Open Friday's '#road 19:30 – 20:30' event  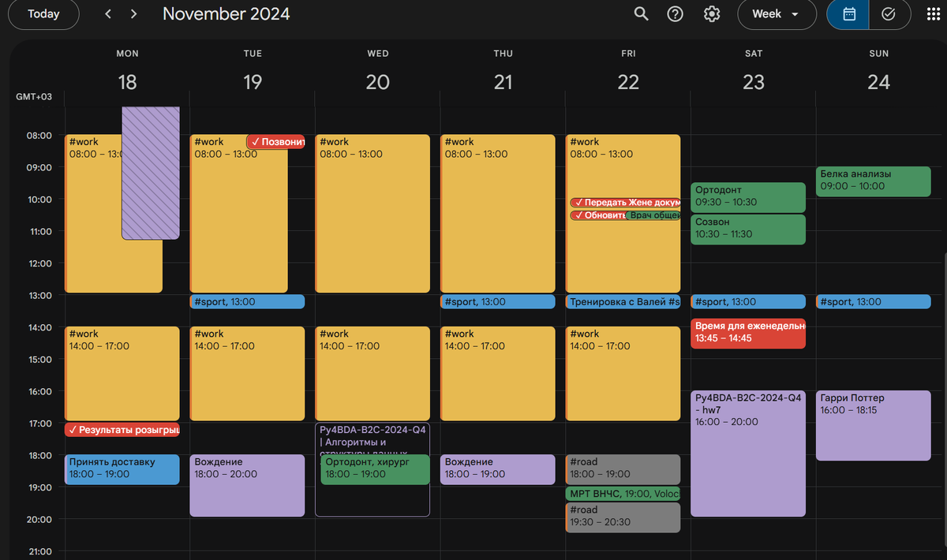click(x=623, y=517)
